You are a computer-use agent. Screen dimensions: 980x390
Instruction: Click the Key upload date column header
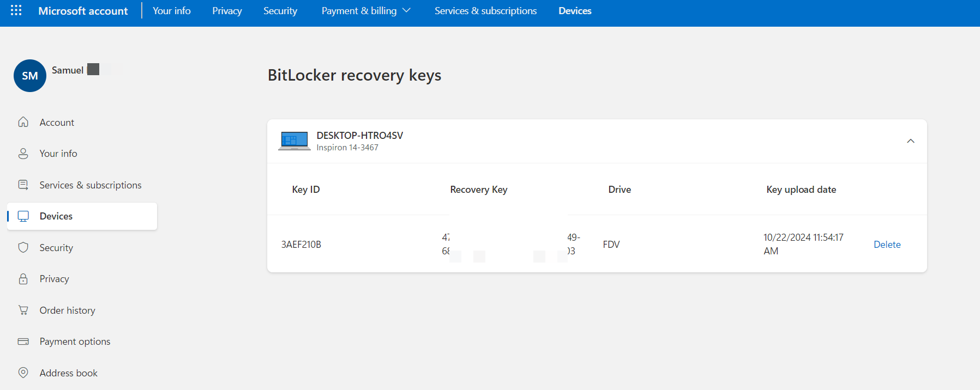801,190
